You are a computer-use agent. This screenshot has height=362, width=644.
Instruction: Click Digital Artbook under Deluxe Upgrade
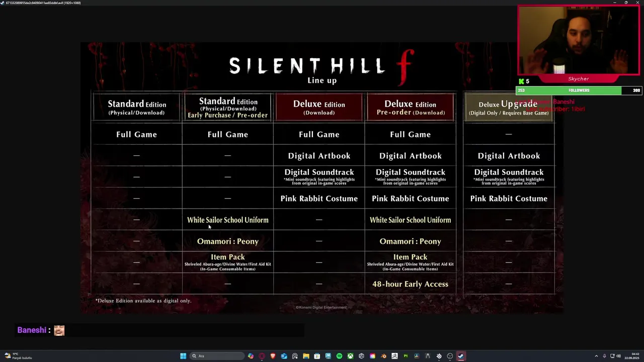tap(509, 156)
